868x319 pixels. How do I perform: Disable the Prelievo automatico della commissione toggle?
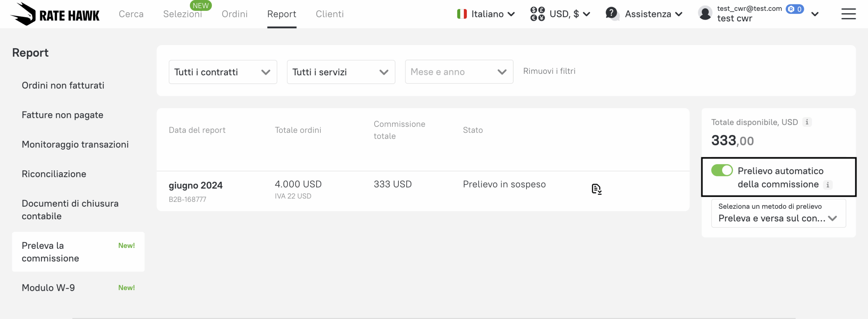point(722,171)
